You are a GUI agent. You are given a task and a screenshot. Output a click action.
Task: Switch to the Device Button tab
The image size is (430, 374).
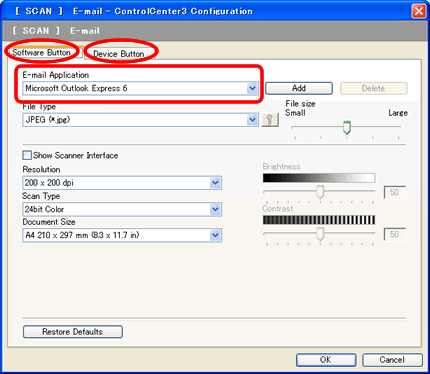click(x=119, y=54)
